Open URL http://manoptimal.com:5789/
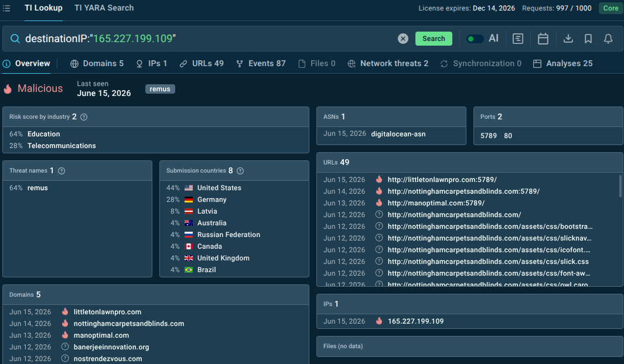 [x=436, y=203]
